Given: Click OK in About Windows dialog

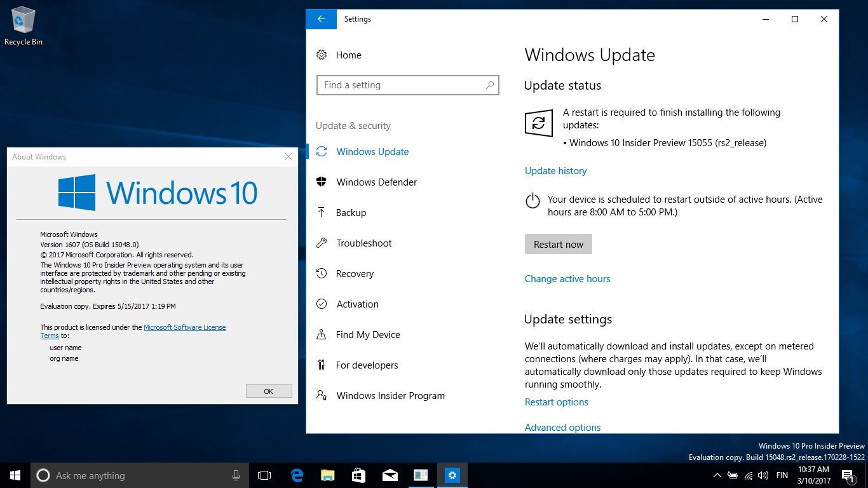Looking at the screenshot, I should point(269,391).
